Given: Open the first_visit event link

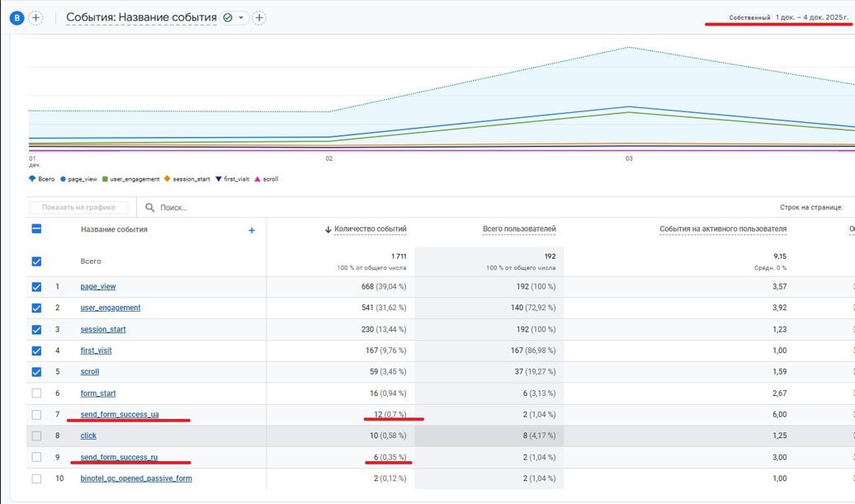Looking at the screenshot, I should (96, 351).
